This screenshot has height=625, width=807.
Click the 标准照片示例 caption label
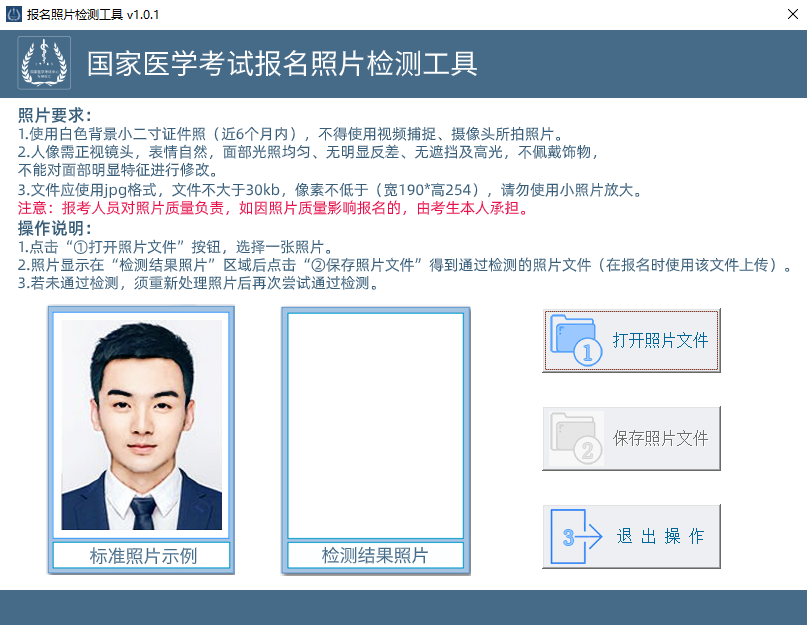point(140,556)
